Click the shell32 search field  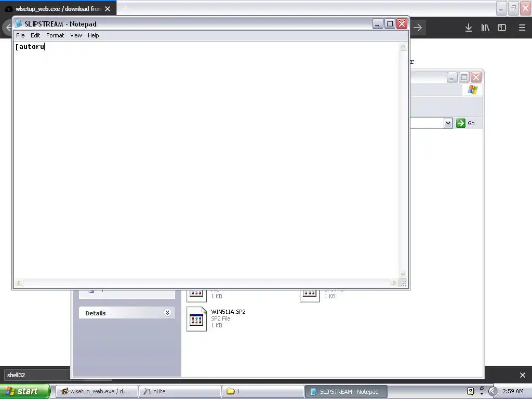click(x=37, y=375)
